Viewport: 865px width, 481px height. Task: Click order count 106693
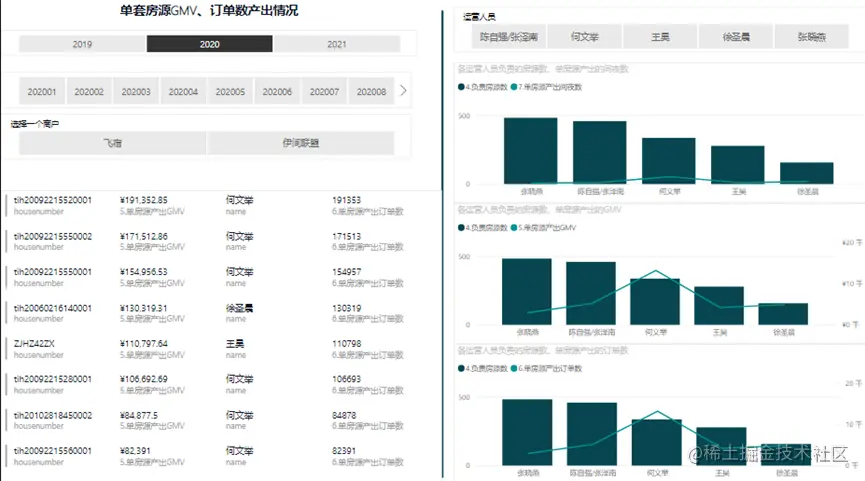point(346,379)
